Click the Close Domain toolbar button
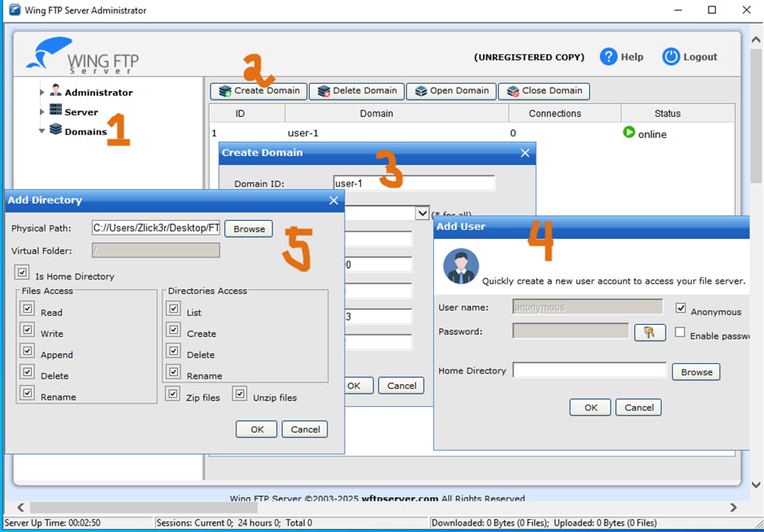Image resolution: width=764 pixels, height=532 pixels. tap(544, 91)
